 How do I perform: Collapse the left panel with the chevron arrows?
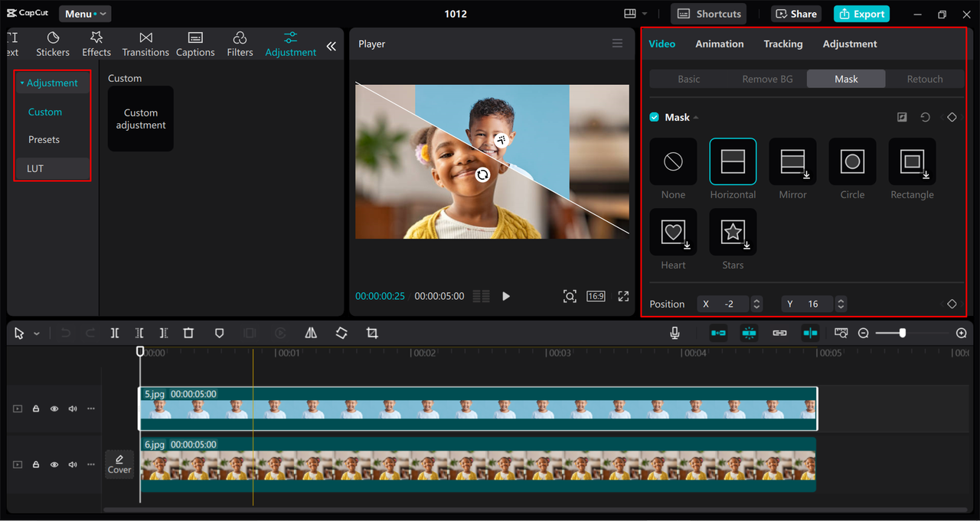[x=331, y=45]
